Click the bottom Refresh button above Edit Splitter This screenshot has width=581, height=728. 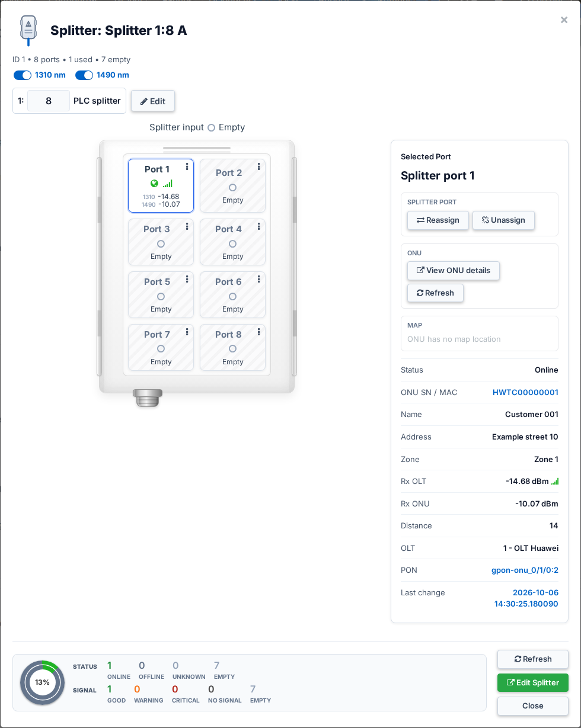(x=533, y=659)
